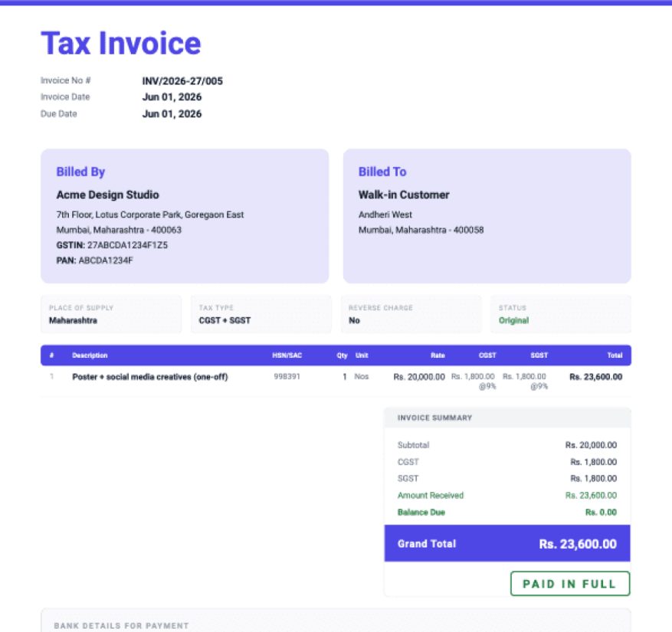Click the Qty column header
This screenshot has height=632, width=672.
tap(342, 355)
